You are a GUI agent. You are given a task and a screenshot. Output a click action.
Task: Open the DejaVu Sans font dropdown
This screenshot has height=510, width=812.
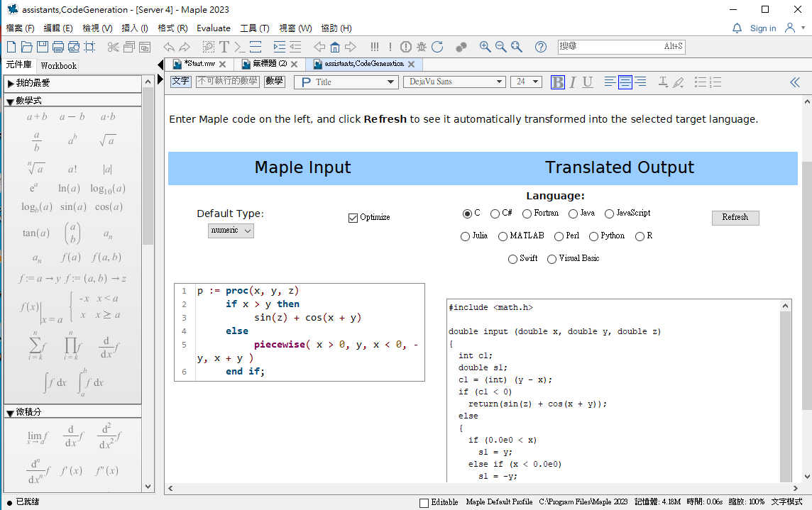(x=454, y=82)
